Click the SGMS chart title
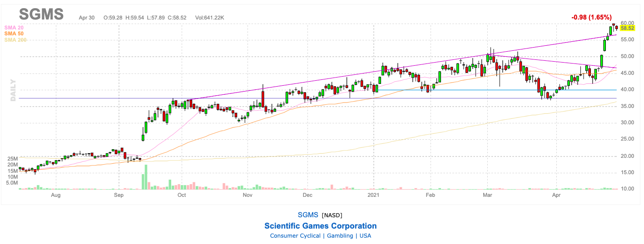This screenshot has width=644, height=244. (41, 14)
